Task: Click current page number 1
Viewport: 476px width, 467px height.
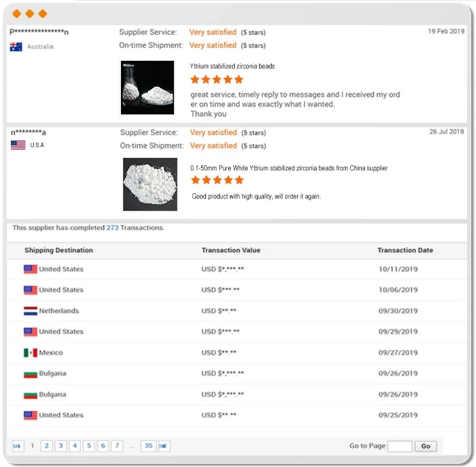Action: [33, 446]
